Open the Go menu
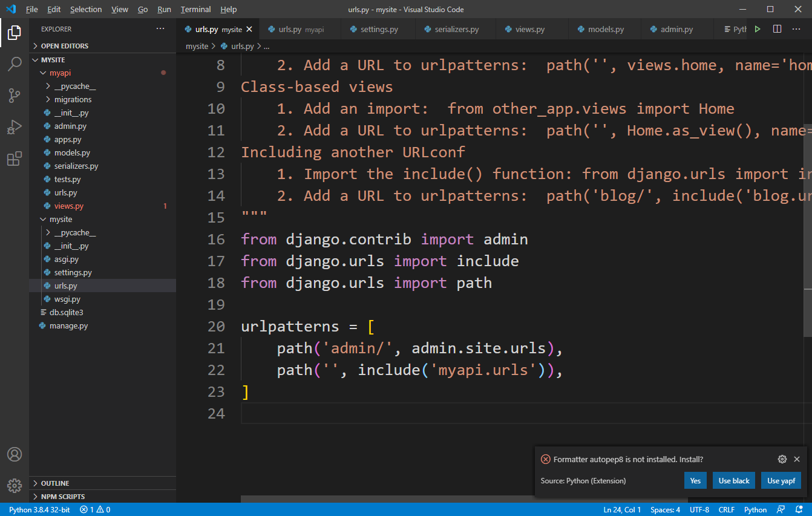Viewport: 812px width, 516px height. (x=143, y=9)
